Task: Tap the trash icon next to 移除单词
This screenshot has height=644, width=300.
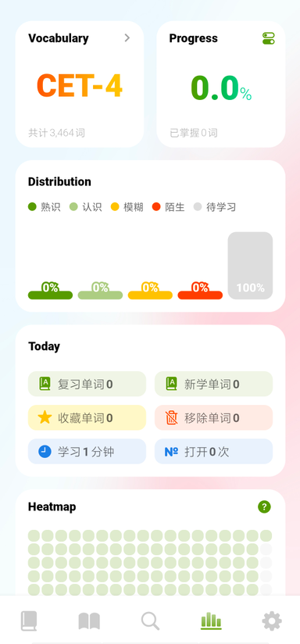Action: (x=172, y=417)
